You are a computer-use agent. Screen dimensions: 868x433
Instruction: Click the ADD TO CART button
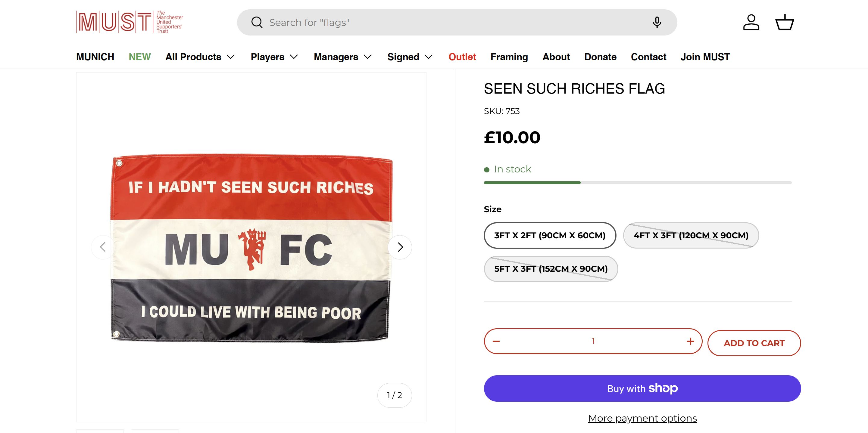click(754, 343)
